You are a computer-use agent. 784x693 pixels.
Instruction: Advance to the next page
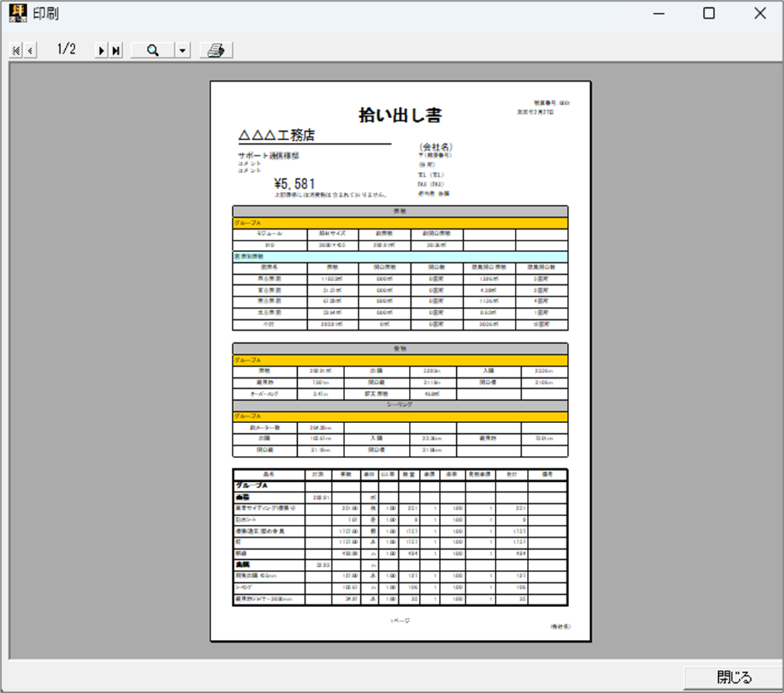(x=102, y=50)
